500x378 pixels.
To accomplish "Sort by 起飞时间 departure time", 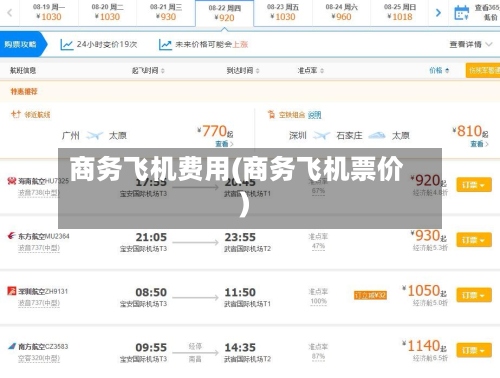I will tap(148, 70).
